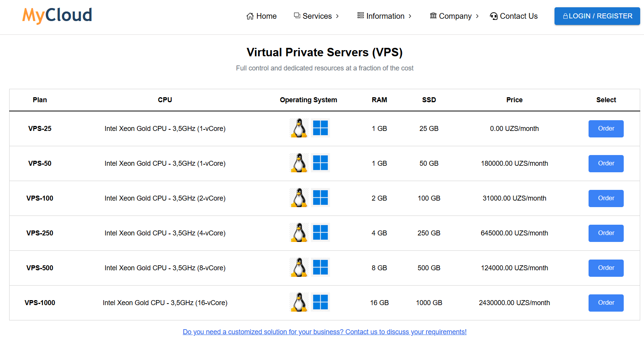Go to the Home page
Viewport: 644px width, 343px height.
click(262, 16)
